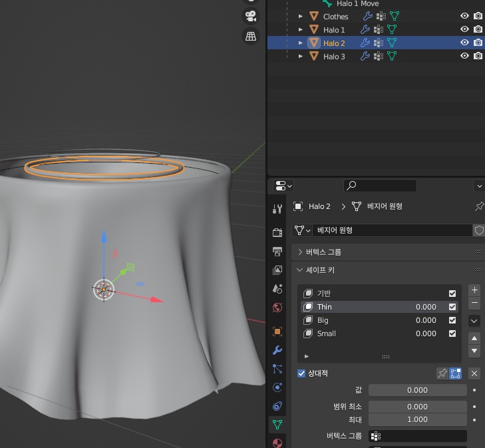Open Modifier properties wrench tab
Image resolution: width=485 pixels, height=448 pixels.
point(277,350)
